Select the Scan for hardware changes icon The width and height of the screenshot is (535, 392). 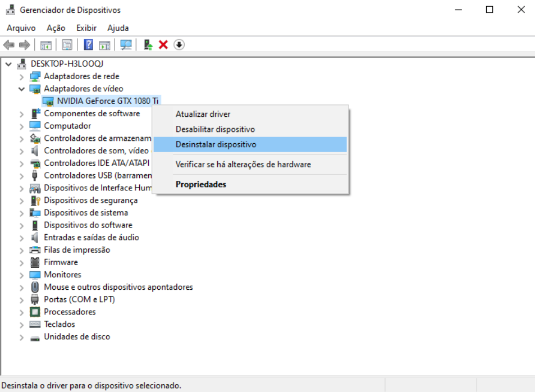coord(126,44)
